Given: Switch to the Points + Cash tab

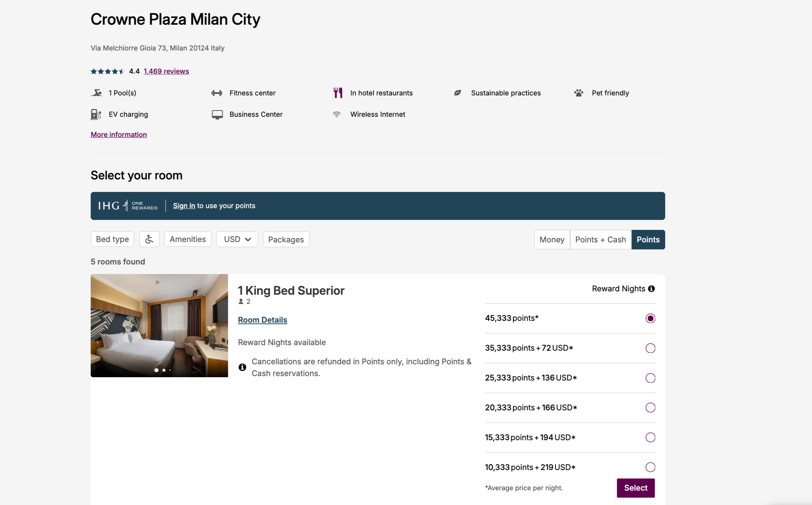Looking at the screenshot, I should click(x=600, y=240).
